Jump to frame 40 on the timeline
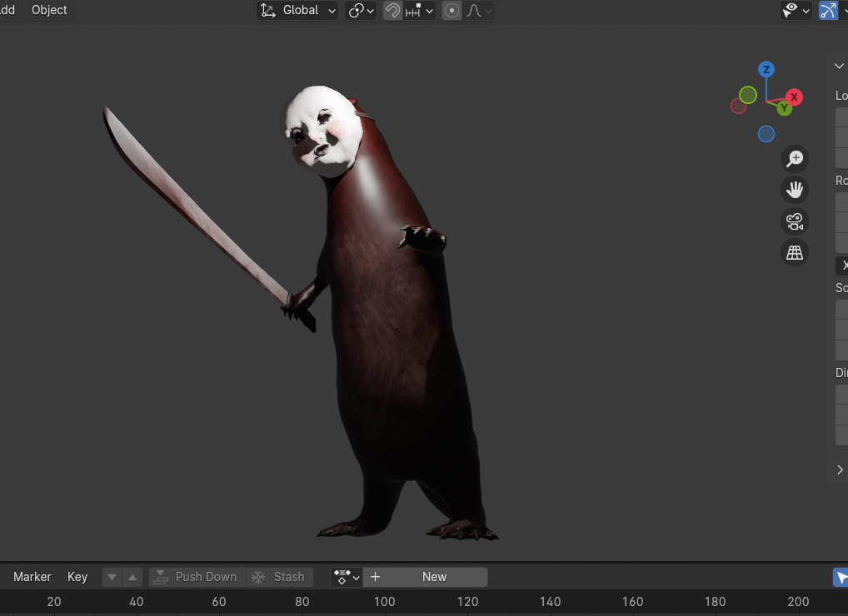The image size is (848, 616). [x=137, y=602]
